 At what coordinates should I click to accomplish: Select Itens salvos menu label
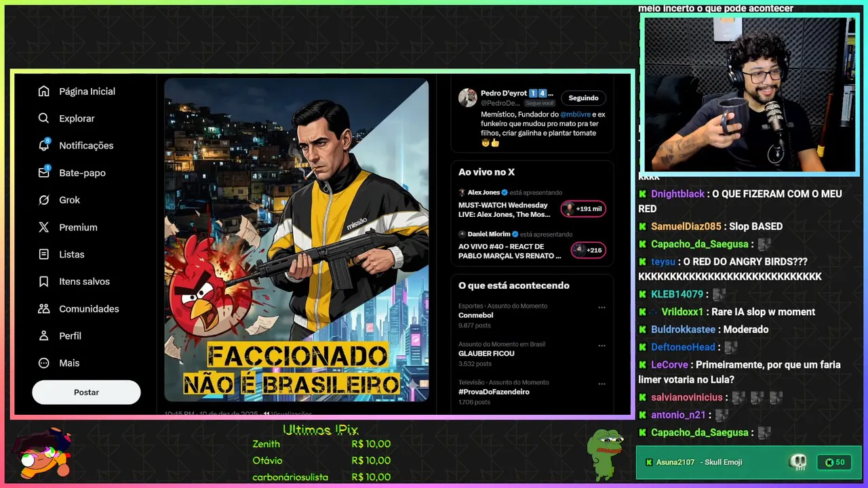click(84, 281)
